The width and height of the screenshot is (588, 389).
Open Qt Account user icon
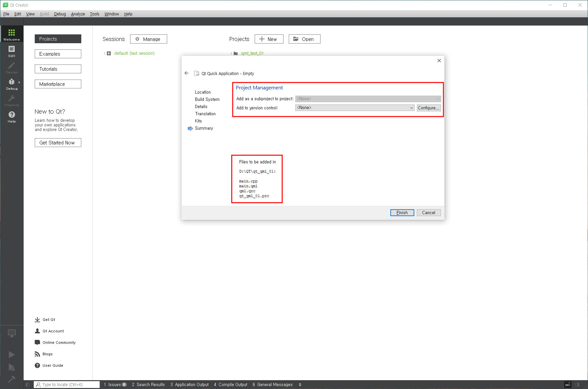(x=37, y=331)
